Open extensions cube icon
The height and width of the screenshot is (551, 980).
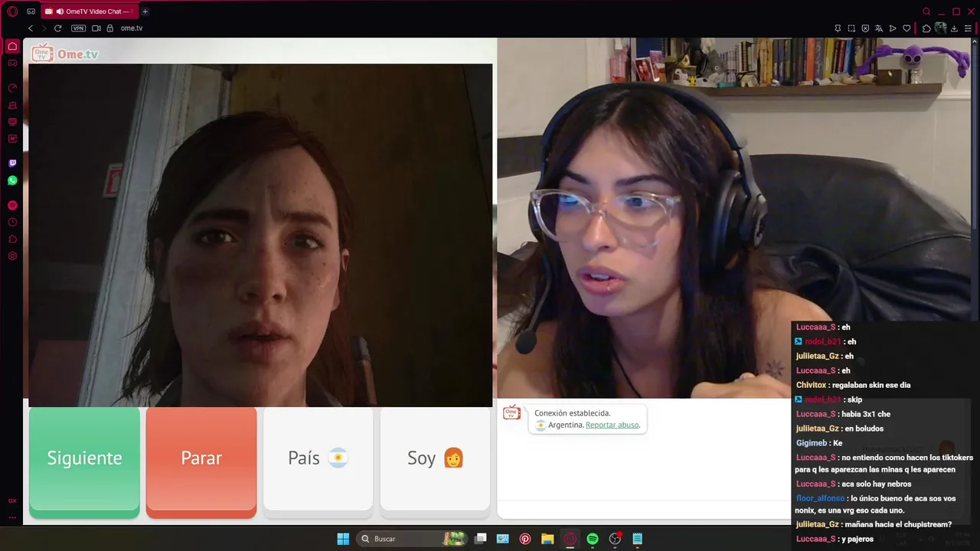[926, 28]
